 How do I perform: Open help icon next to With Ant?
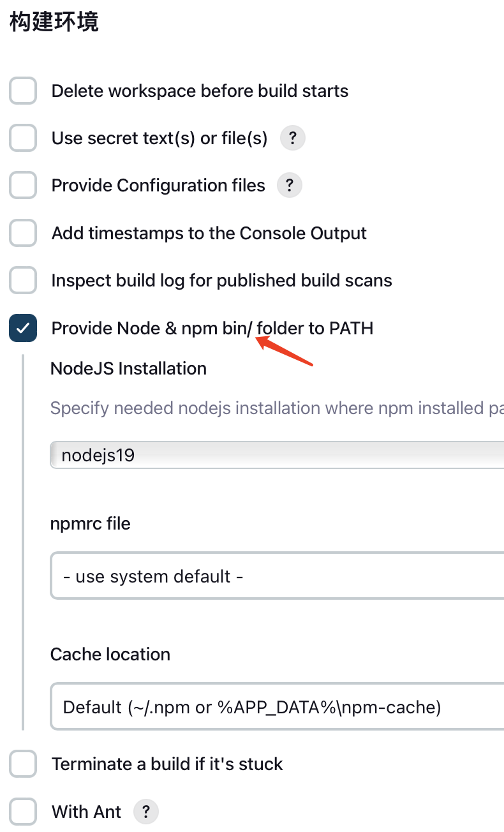[145, 812]
